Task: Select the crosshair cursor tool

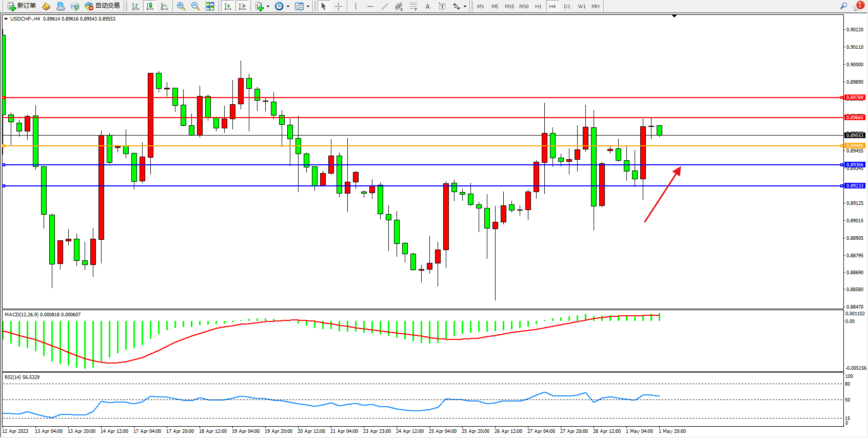Action: (338, 6)
